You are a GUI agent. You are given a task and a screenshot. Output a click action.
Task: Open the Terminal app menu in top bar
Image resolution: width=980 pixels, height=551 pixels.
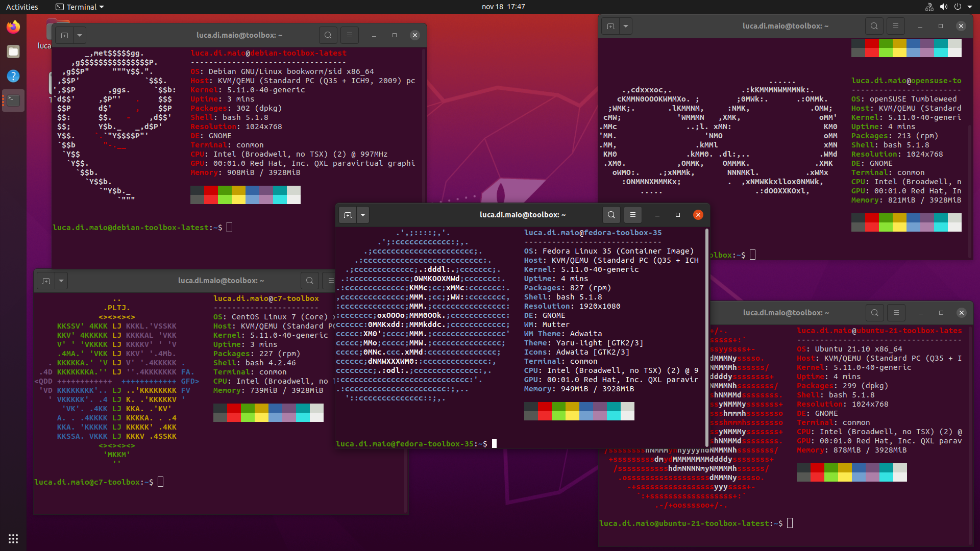click(x=80, y=7)
